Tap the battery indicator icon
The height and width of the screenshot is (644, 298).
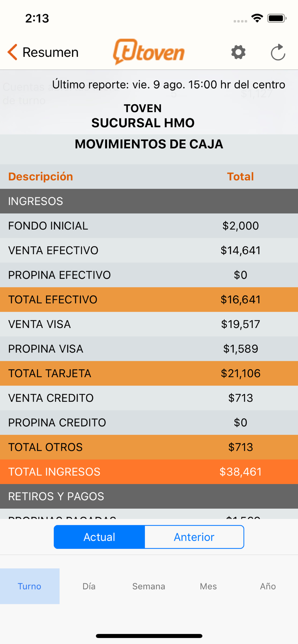coord(277,18)
